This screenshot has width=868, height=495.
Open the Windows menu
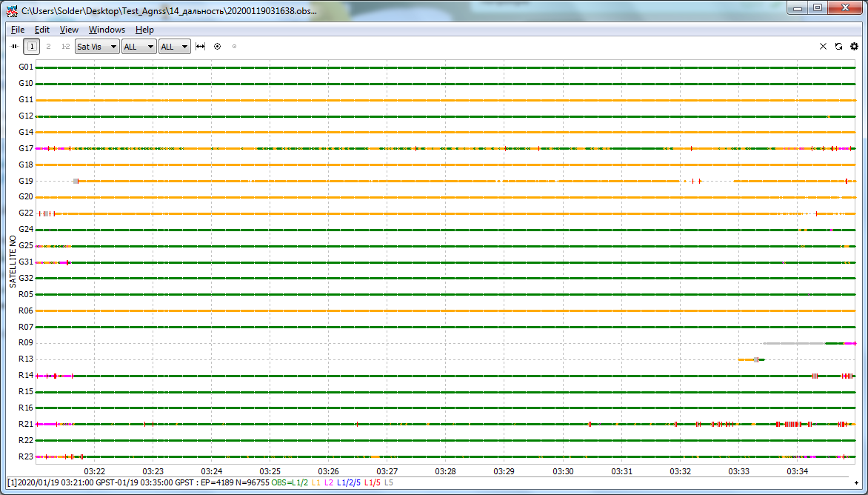tap(107, 30)
